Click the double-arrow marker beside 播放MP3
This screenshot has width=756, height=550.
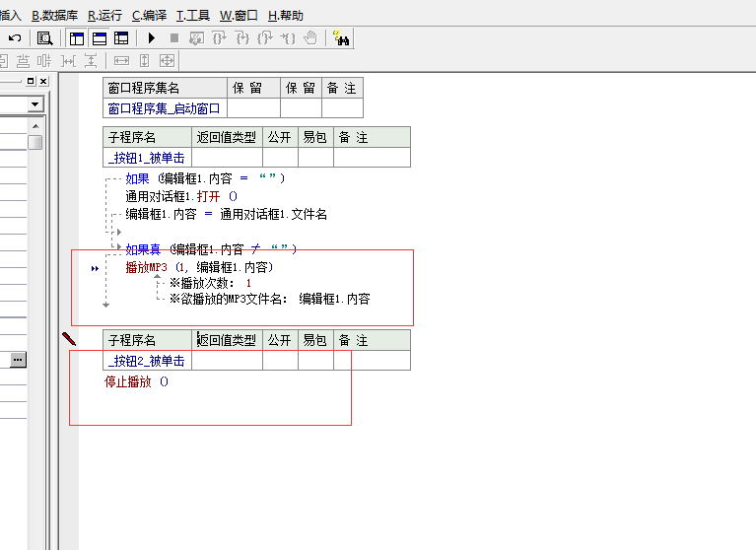[x=95, y=268]
